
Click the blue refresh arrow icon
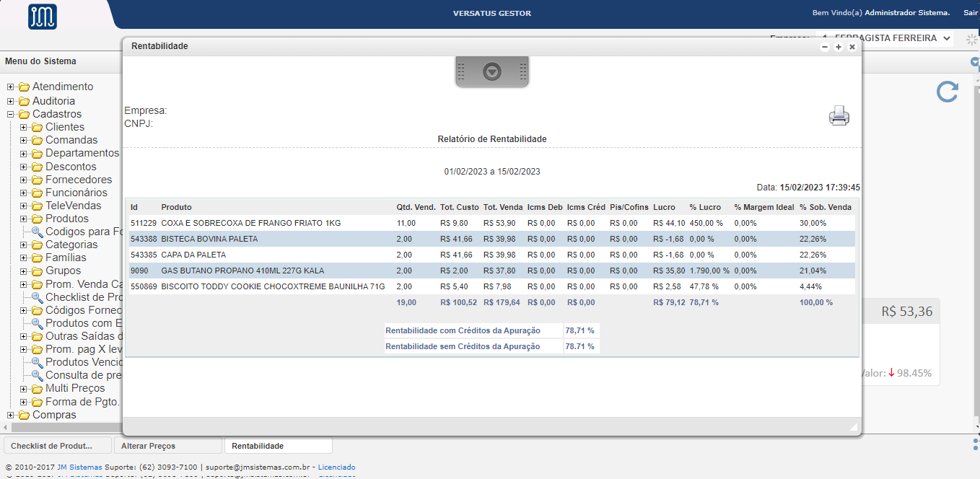[947, 92]
